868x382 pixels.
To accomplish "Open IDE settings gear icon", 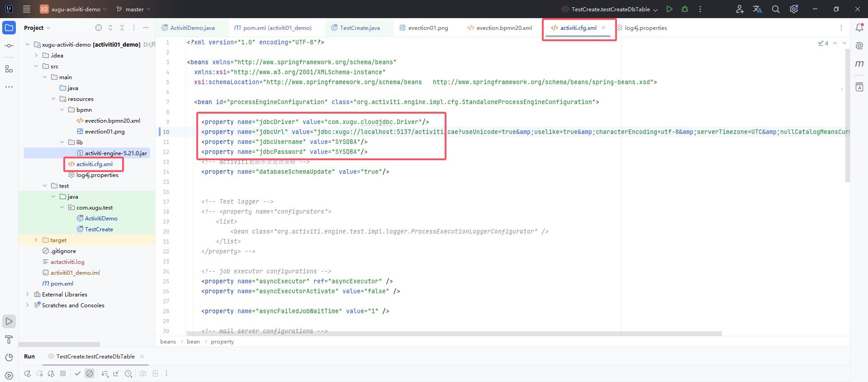I will coord(794,9).
